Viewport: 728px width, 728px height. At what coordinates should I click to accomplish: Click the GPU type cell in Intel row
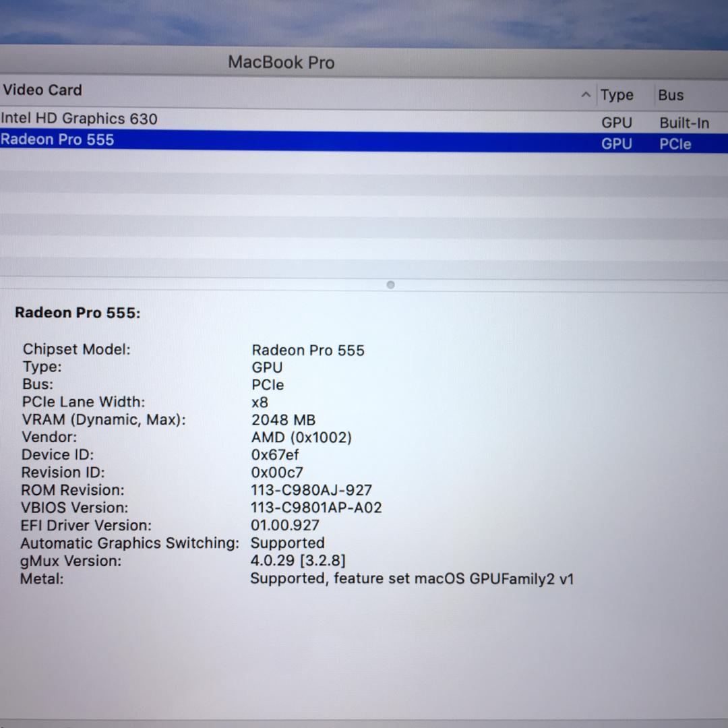617,123
